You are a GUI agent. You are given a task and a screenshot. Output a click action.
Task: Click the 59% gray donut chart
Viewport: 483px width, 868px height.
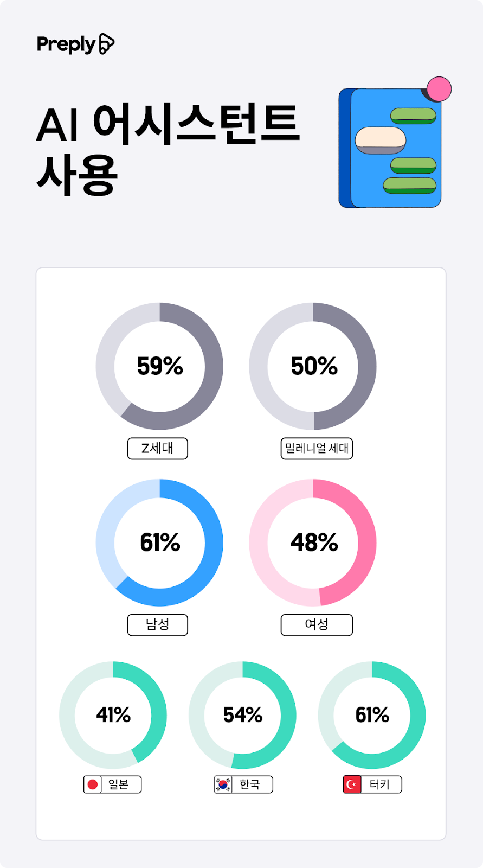click(x=159, y=366)
